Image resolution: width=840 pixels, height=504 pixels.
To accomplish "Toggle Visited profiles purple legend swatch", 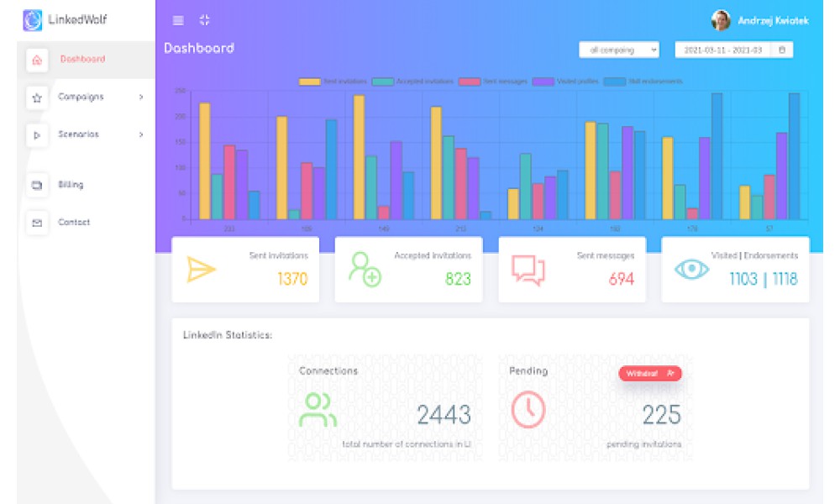I will pos(543,81).
